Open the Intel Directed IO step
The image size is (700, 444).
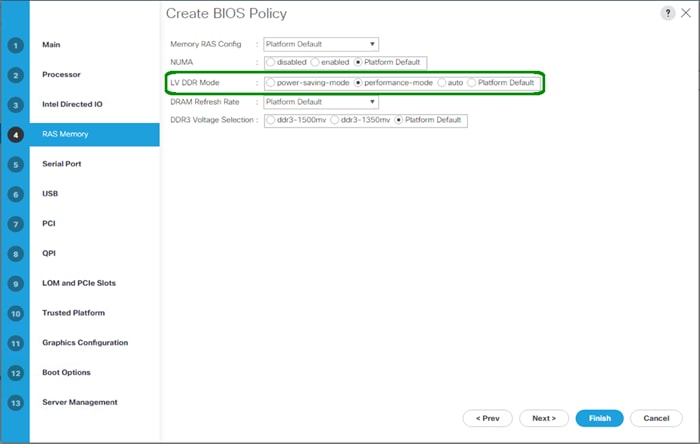click(72, 104)
